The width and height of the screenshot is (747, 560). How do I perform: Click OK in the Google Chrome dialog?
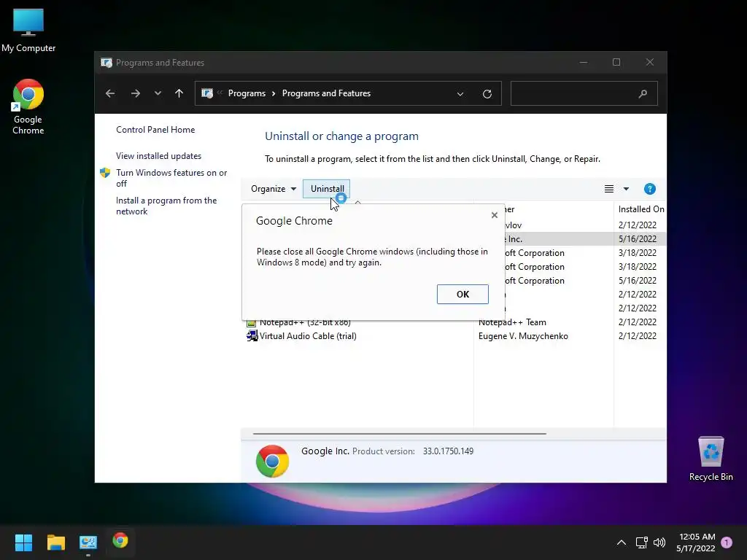[x=462, y=295]
